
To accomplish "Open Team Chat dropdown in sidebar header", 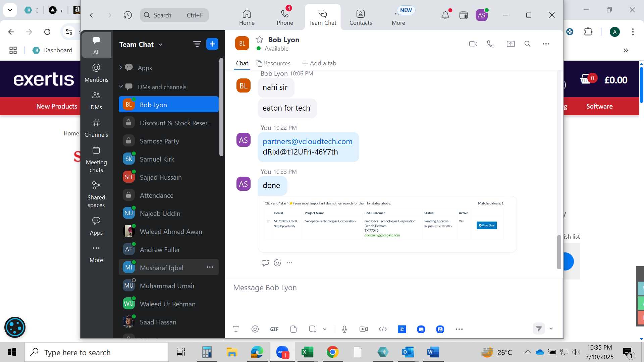I will click(141, 45).
